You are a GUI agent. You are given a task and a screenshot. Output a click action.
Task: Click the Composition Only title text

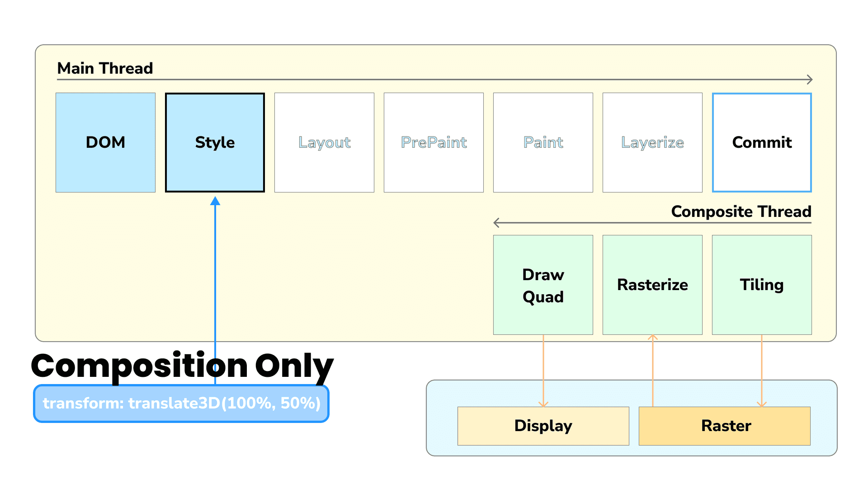(x=182, y=366)
